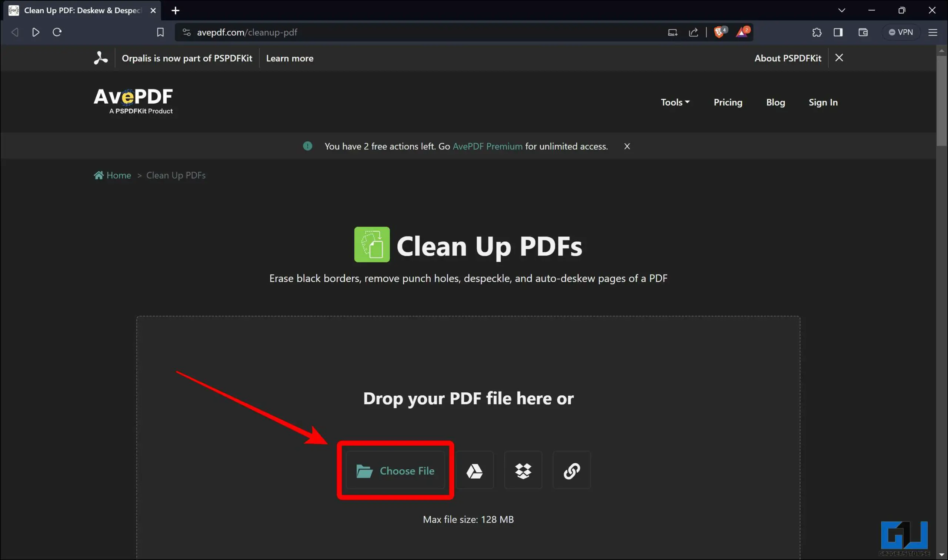Share this page using the share icon
The width and height of the screenshot is (948, 560).
(694, 33)
